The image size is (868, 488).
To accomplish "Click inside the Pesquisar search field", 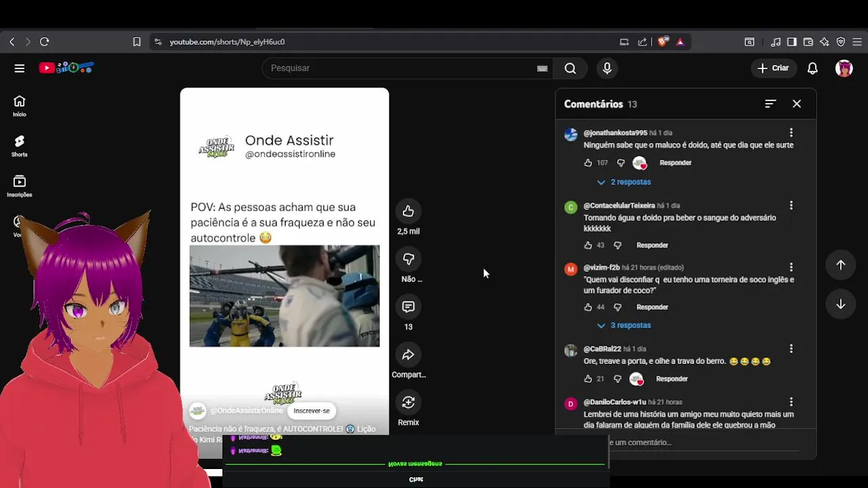I will coord(400,68).
